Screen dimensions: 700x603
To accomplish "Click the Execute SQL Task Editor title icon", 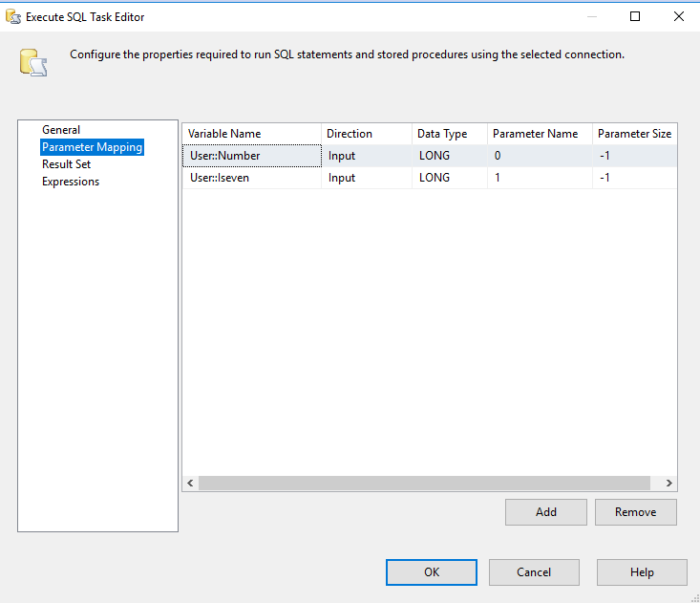I will point(13,16).
